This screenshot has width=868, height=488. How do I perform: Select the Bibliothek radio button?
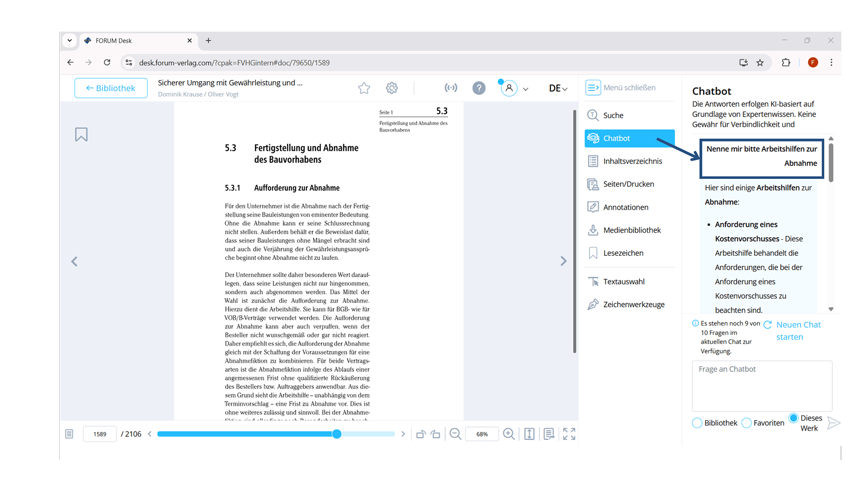[x=697, y=423]
